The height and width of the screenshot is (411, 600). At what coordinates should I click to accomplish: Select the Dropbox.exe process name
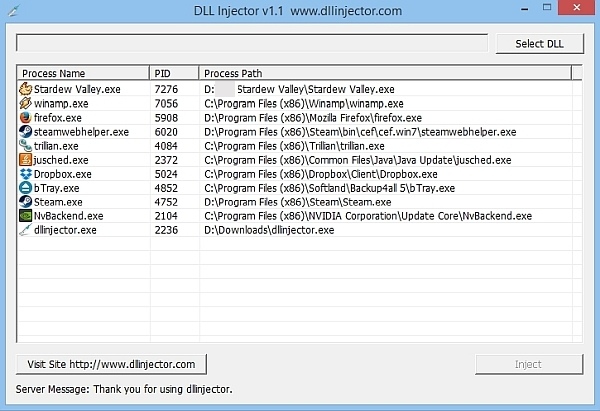[63, 174]
